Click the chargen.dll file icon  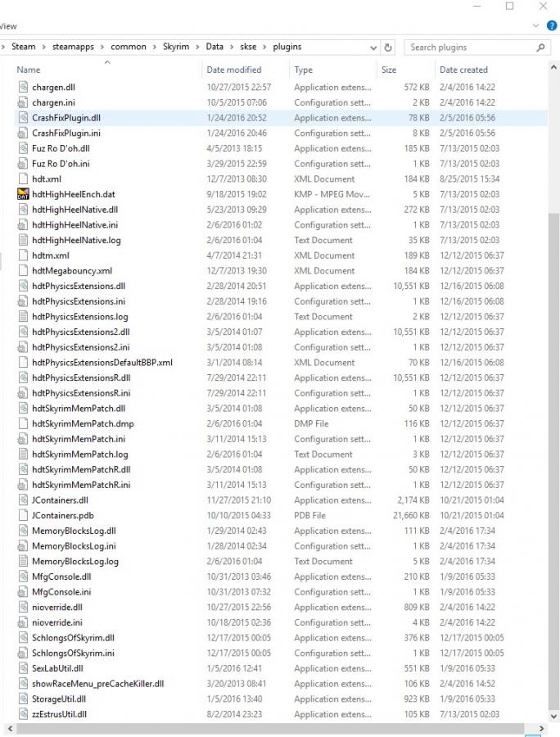tap(23, 87)
